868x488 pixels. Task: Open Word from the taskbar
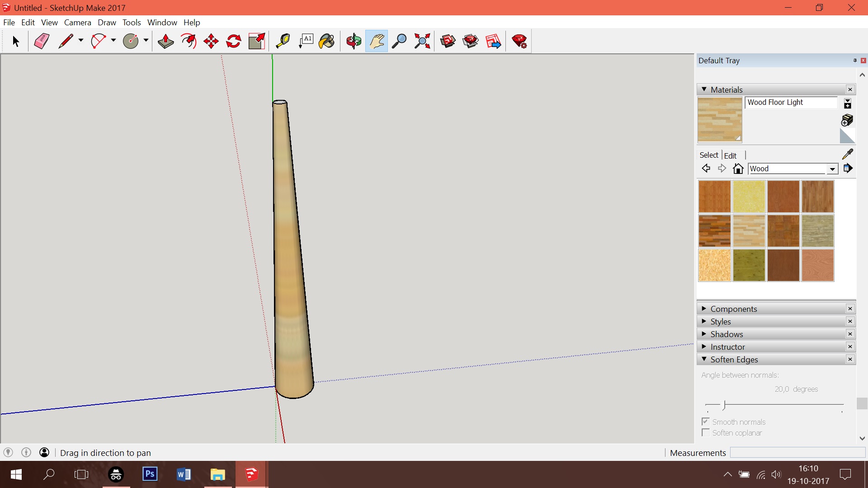(184, 474)
